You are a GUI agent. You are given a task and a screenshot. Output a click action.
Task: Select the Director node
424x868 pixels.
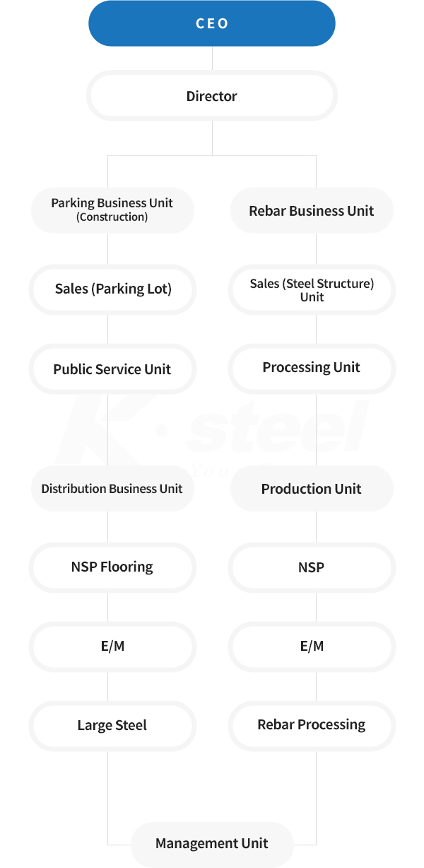[x=212, y=96]
